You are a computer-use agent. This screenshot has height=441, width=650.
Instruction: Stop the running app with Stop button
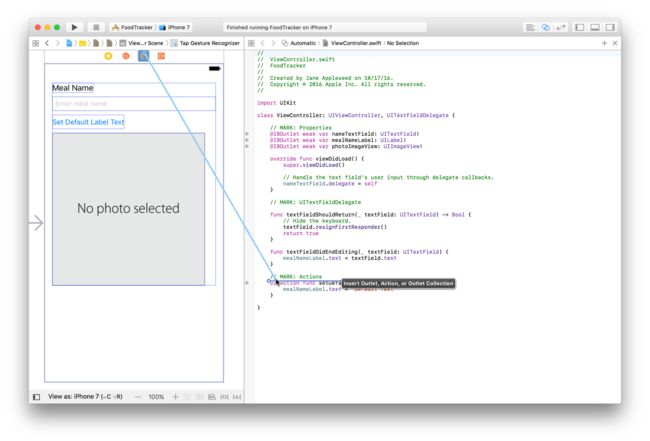point(96,27)
